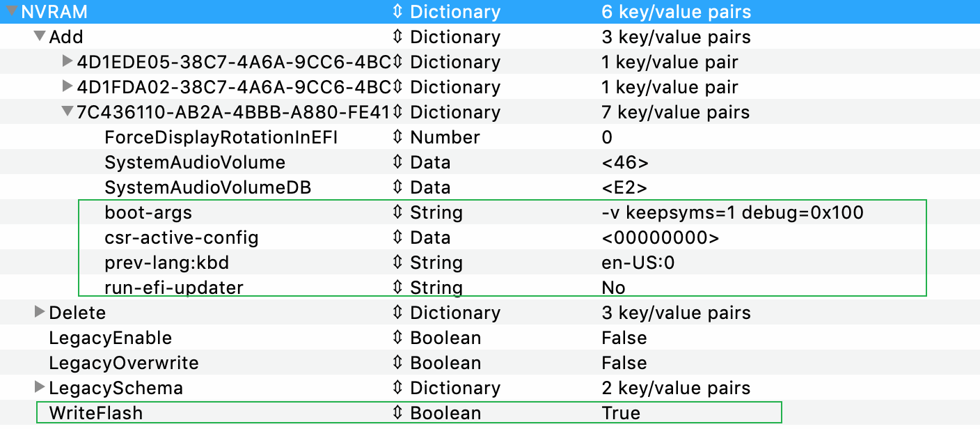Collapse the 7C436110 GUID entry
Image resolution: width=980 pixels, height=429 pixels.
68,111
